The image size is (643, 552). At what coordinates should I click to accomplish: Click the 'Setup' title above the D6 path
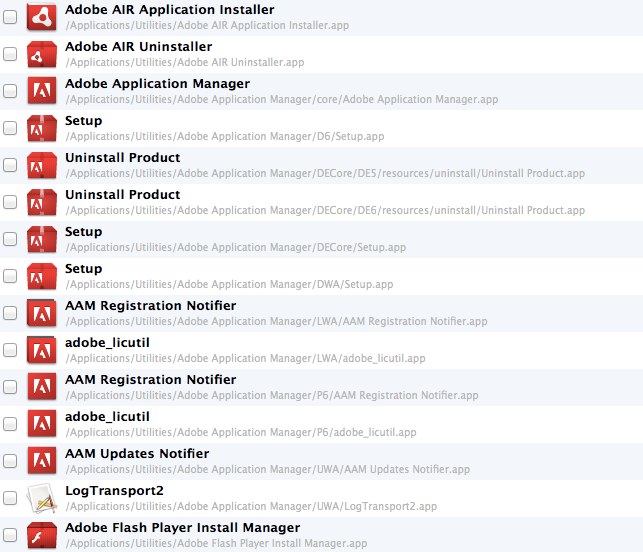tap(84, 121)
